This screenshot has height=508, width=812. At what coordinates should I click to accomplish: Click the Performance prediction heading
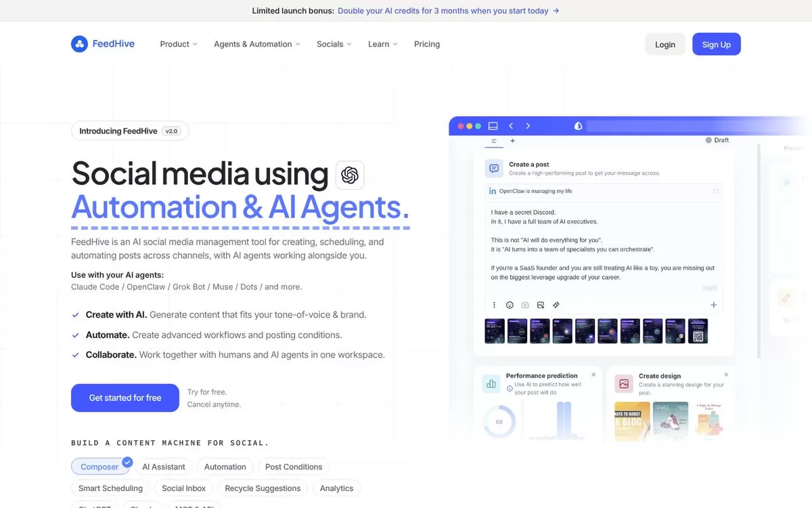pos(542,375)
